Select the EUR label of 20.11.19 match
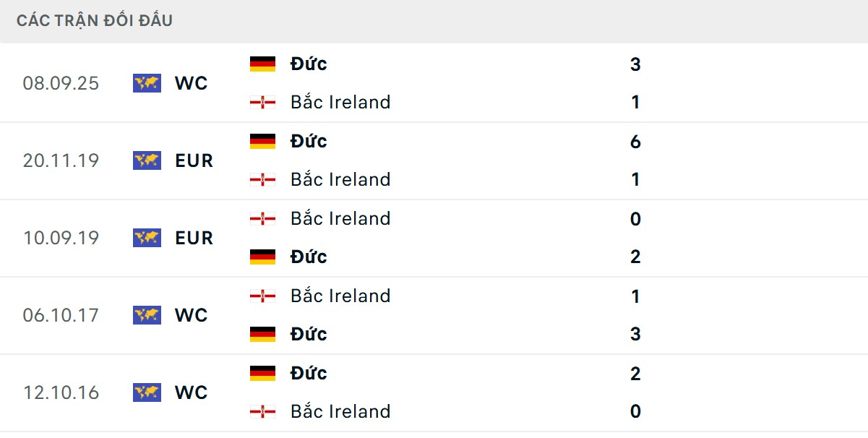Screen dimensions: 868x438 tap(194, 160)
